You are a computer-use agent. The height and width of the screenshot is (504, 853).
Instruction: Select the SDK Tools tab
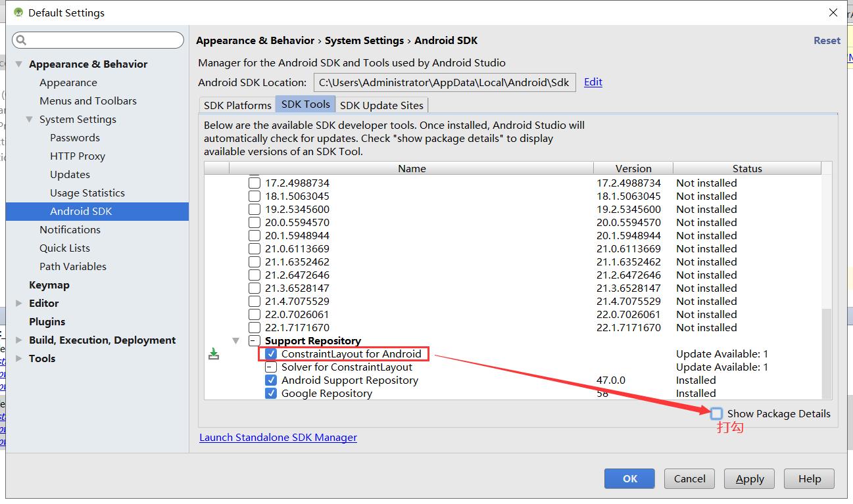pos(306,104)
